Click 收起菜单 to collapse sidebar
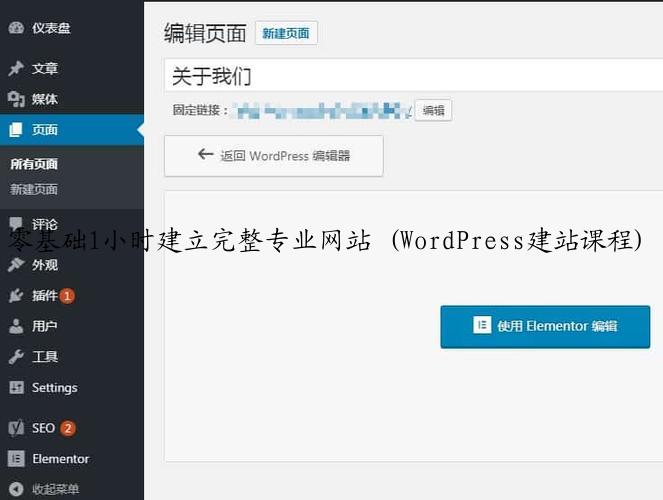The image size is (663, 500). coord(55,489)
